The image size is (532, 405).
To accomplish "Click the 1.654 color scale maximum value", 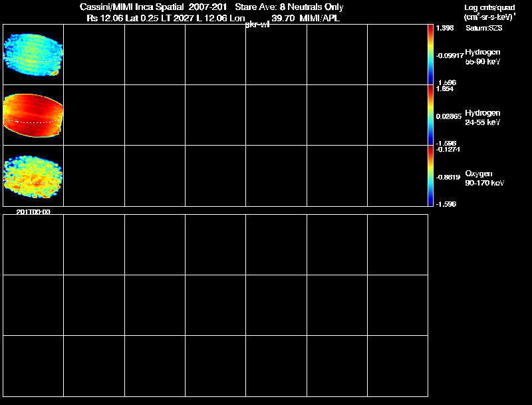I will tap(445, 89).
